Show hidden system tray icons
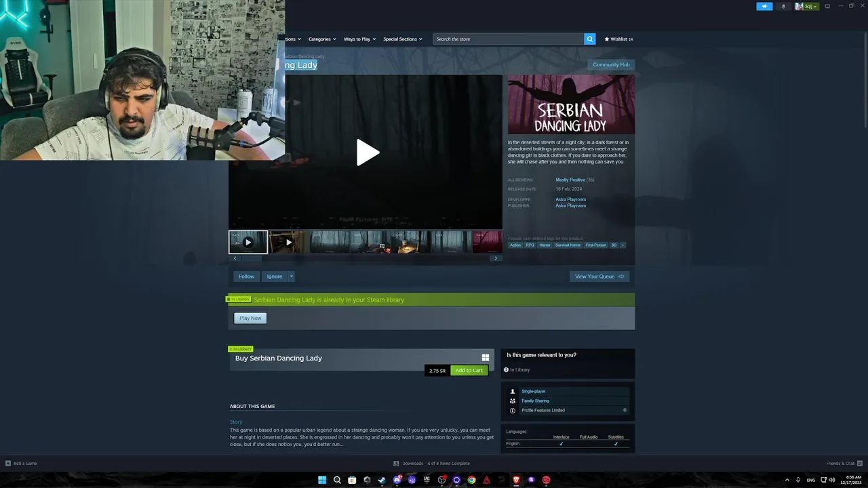The width and height of the screenshot is (868, 488). [787, 480]
